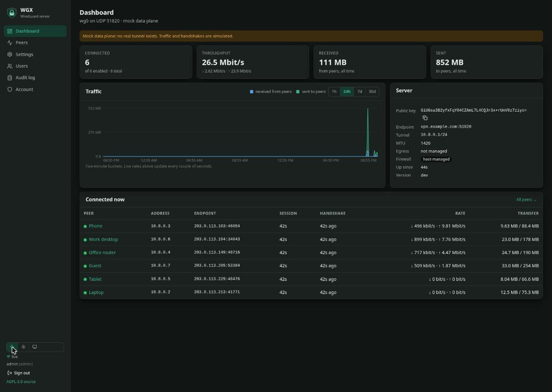Switch to light theme sun icon
This screenshot has height=392, width=552.
point(23,347)
